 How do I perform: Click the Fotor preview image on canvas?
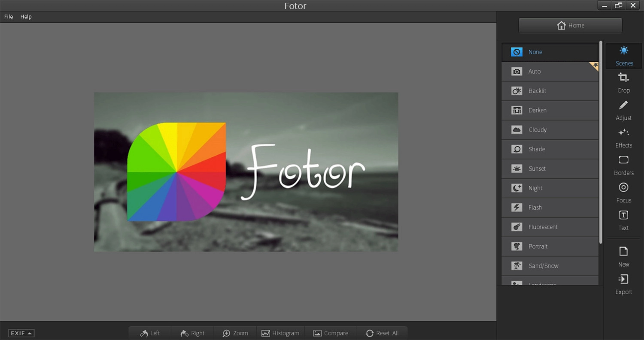pyautogui.click(x=246, y=172)
